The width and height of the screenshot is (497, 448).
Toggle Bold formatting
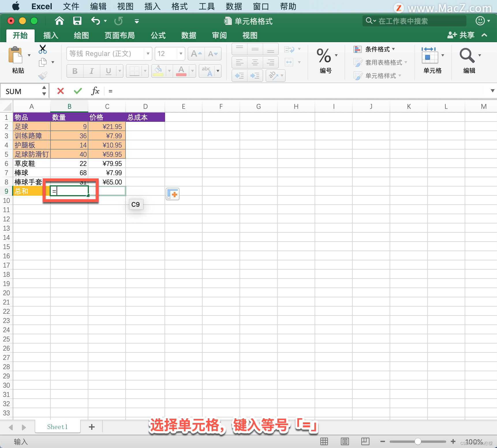(x=75, y=71)
